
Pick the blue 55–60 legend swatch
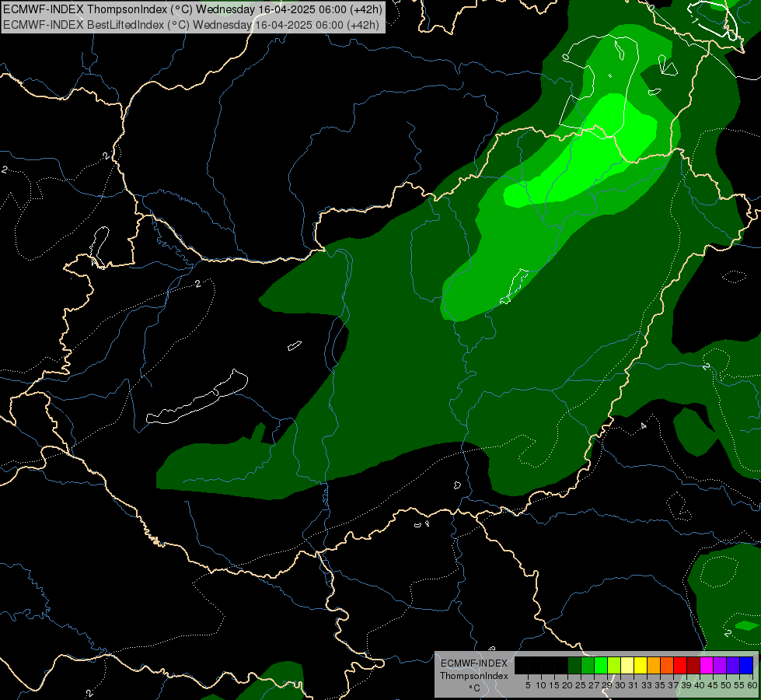[x=746, y=665]
